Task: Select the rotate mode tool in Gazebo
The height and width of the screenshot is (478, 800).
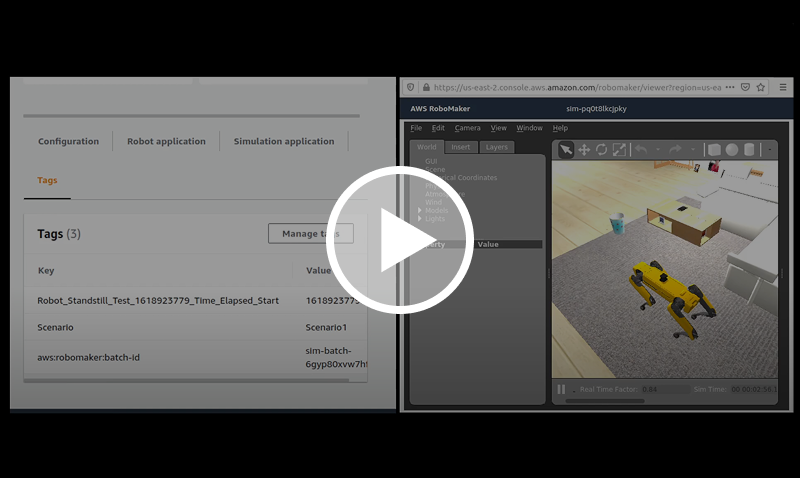Action: [602, 149]
